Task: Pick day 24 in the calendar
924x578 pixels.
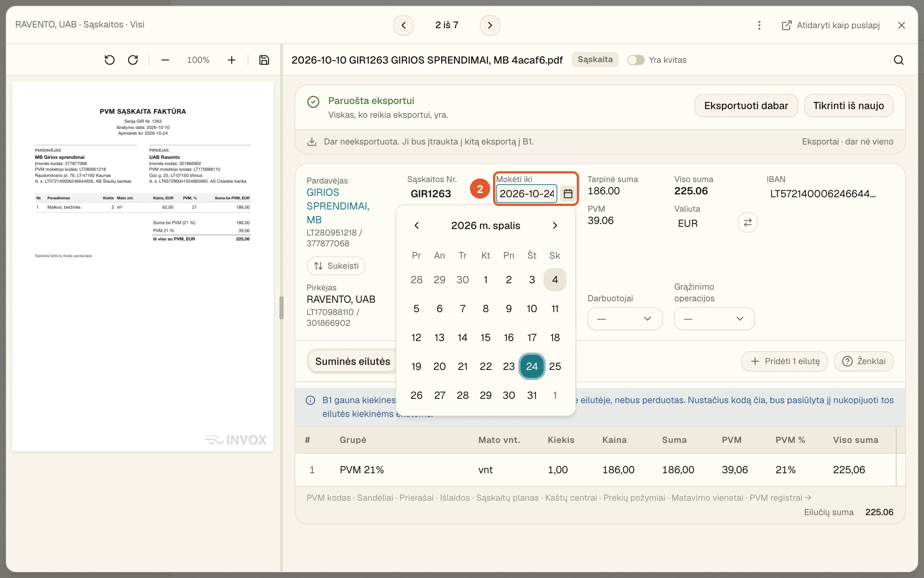Action: (532, 366)
